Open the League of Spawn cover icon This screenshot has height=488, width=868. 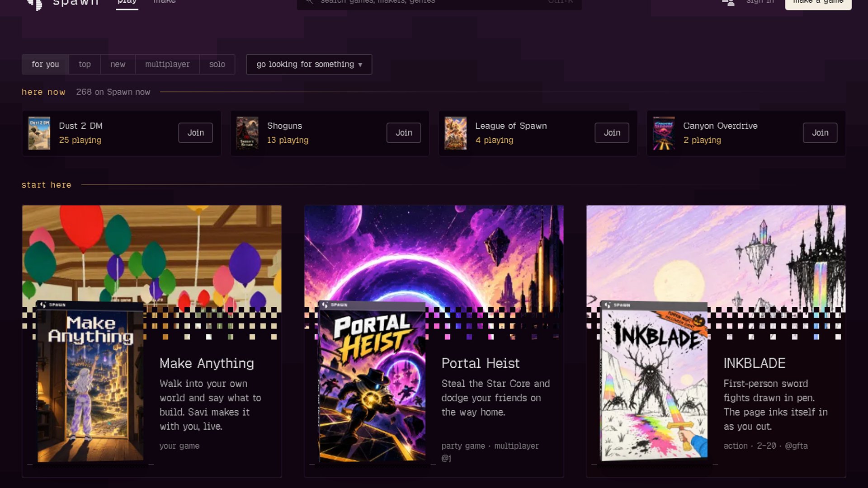[455, 133]
